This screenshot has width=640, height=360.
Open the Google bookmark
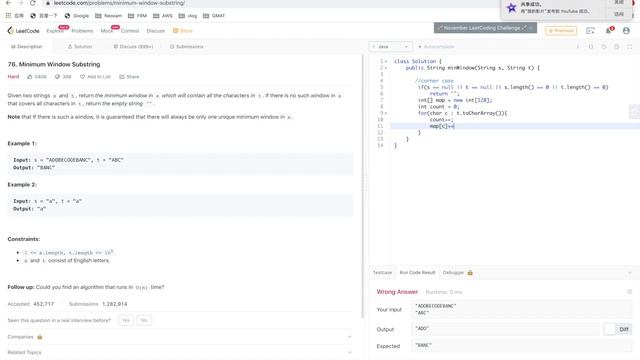click(77, 16)
